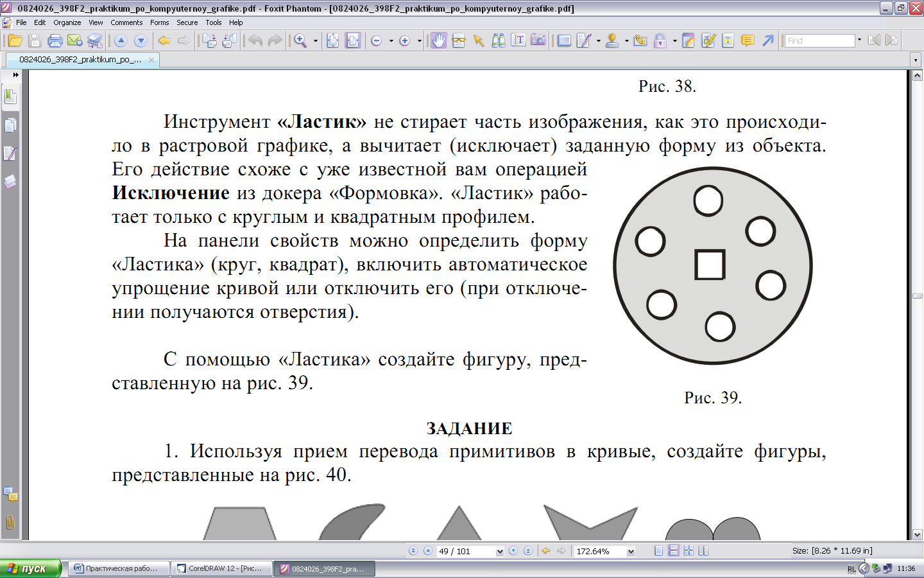The height and width of the screenshot is (578, 924).
Task: Switch to Single Page layout in status bar
Action: (x=659, y=551)
